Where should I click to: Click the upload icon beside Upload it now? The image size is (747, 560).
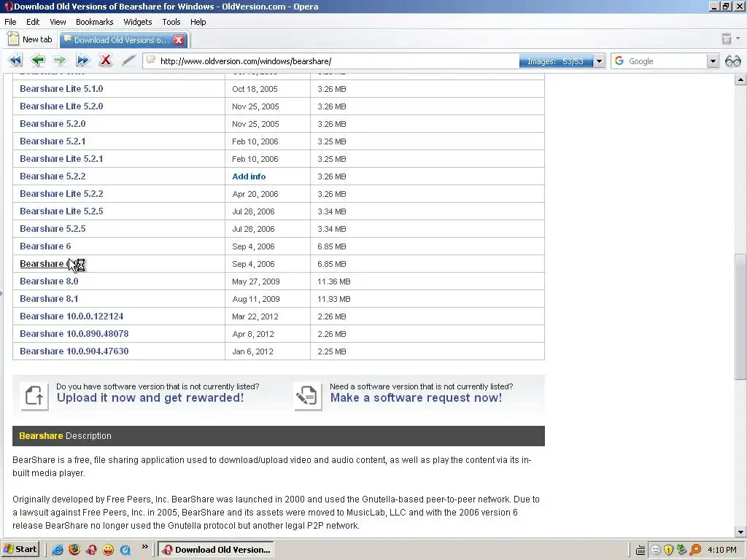[34, 395]
